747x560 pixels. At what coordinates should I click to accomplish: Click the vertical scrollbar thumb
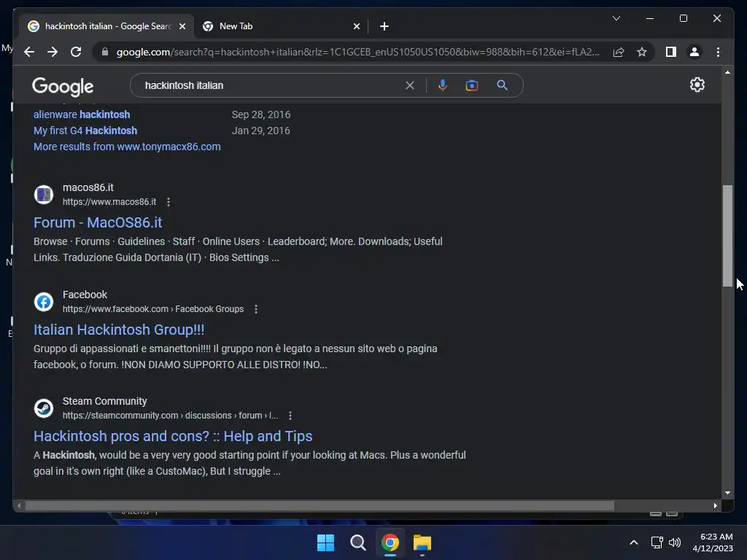727,236
